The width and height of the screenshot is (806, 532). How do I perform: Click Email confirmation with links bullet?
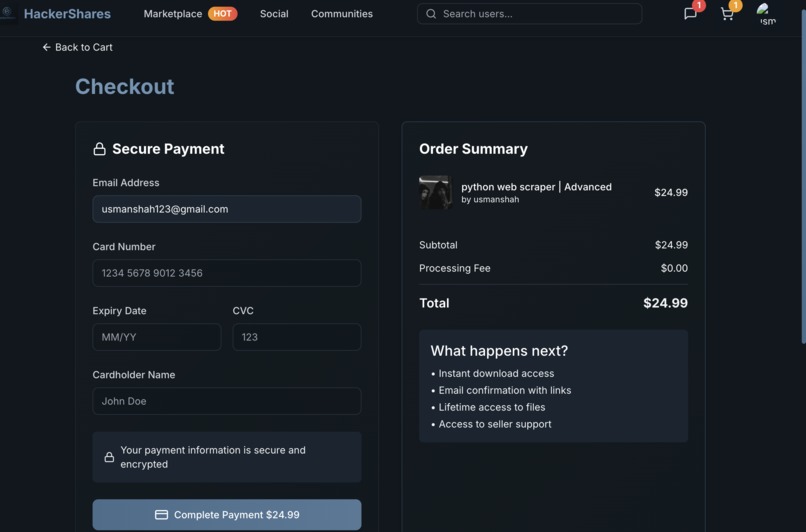(501, 391)
